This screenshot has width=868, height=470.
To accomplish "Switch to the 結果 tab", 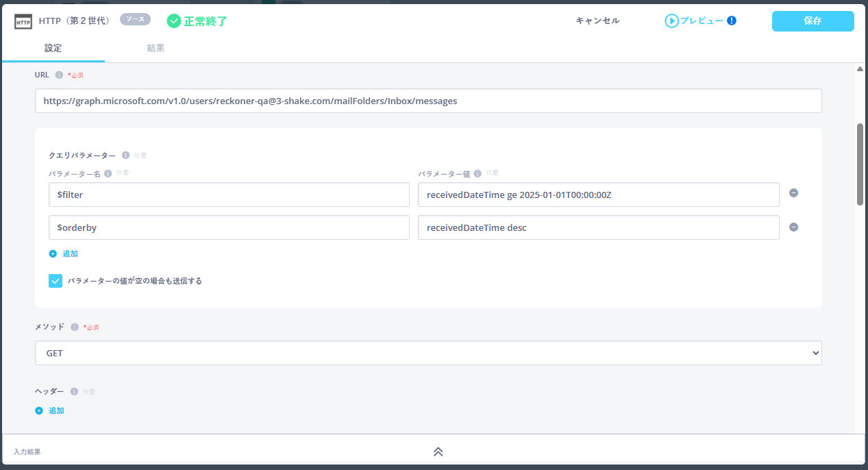I will point(156,48).
